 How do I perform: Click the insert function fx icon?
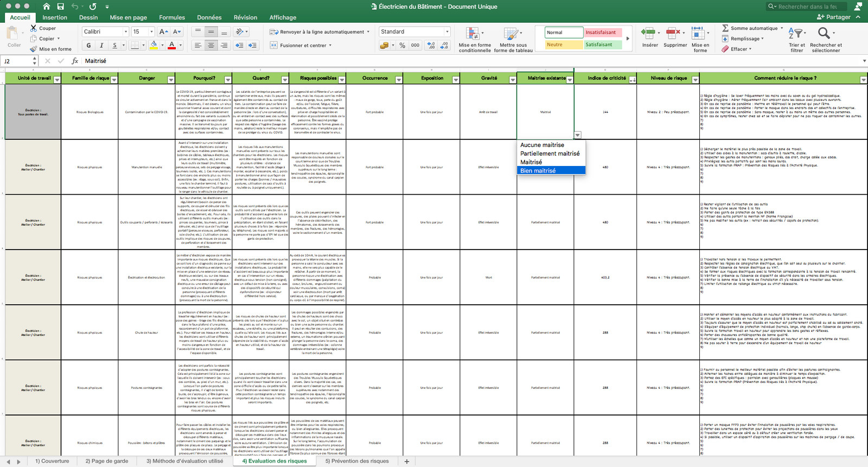75,61
